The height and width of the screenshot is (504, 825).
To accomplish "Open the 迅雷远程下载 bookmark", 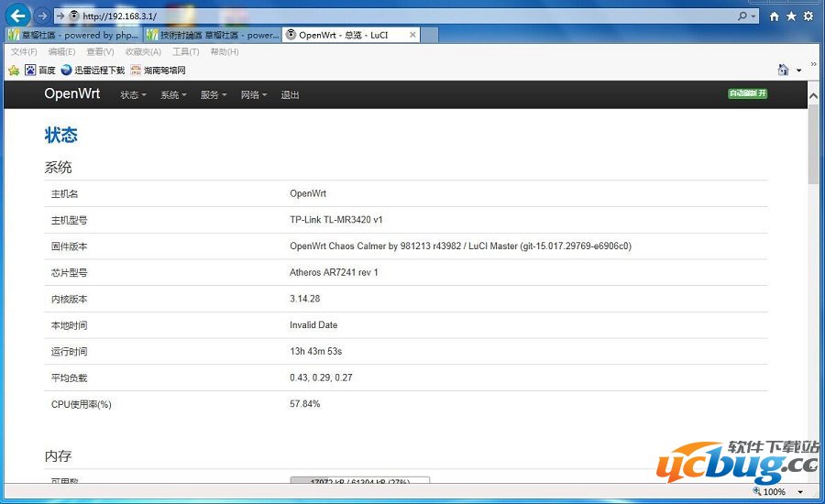I will (x=93, y=70).
